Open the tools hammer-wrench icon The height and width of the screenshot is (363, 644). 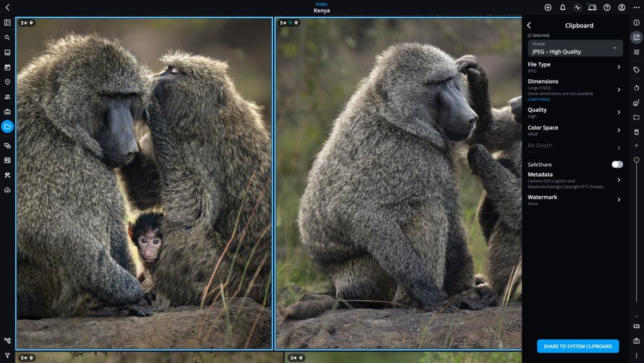click(x=7, y=175)
